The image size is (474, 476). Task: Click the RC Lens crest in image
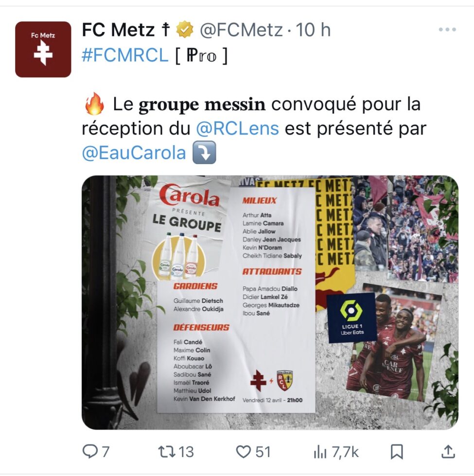pos(284,380)
